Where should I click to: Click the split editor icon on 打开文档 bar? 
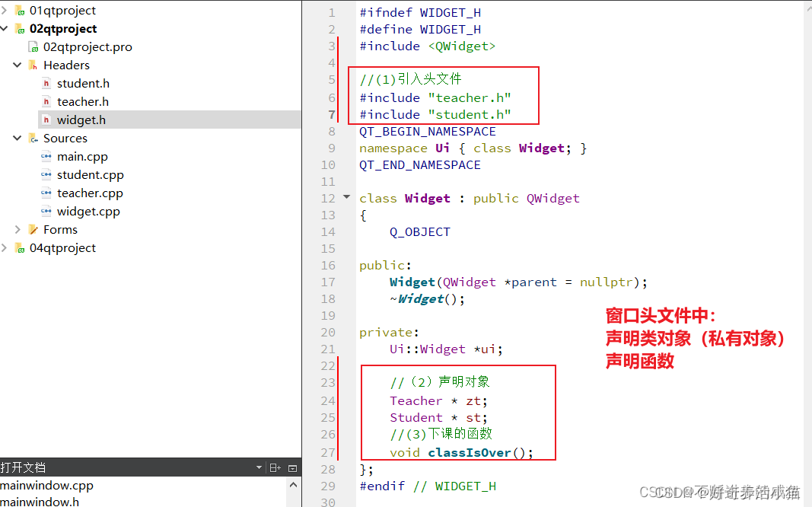point(275,467)
